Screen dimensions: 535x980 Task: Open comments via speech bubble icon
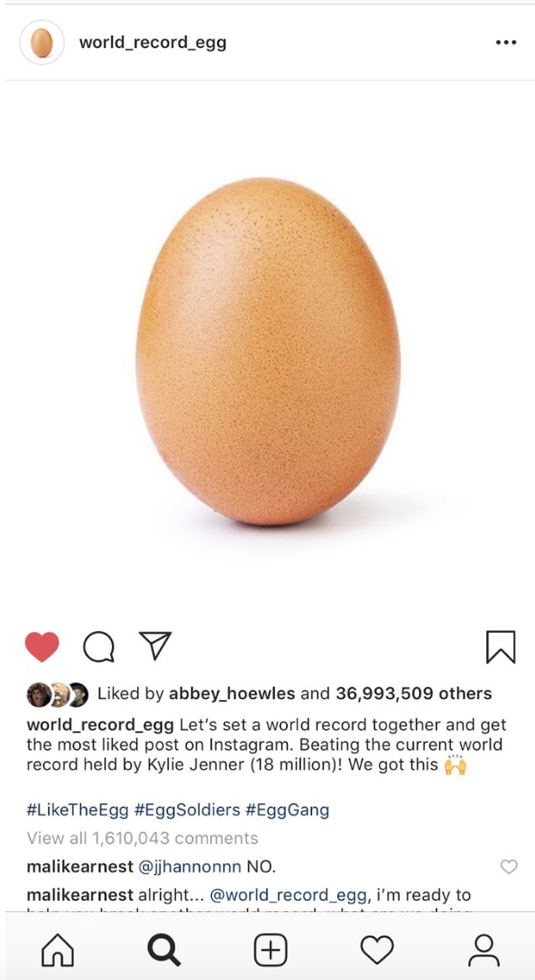(x=99, y=647)
